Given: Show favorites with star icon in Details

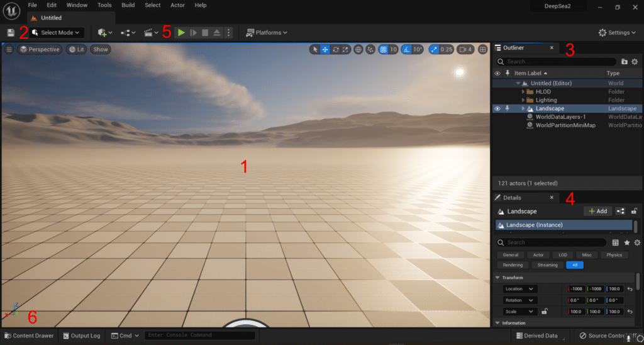Looking at the screenshot, I should click(626, 242).
